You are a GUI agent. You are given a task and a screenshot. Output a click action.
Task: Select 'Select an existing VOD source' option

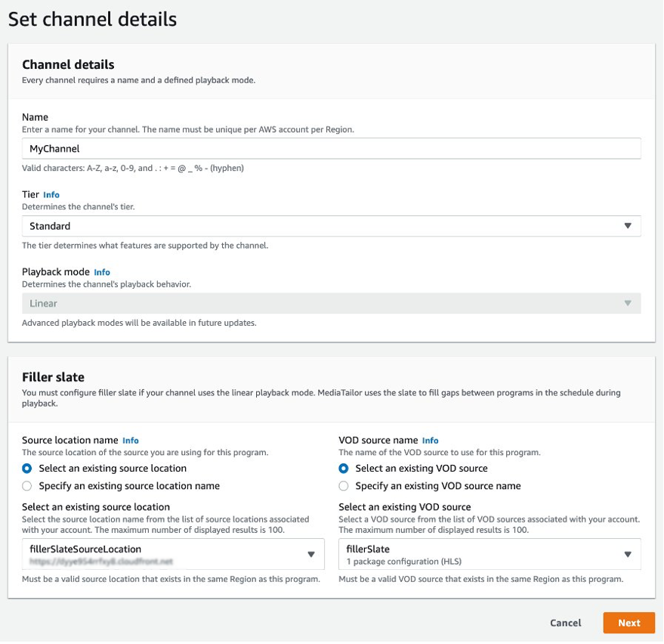coord(344,469)
